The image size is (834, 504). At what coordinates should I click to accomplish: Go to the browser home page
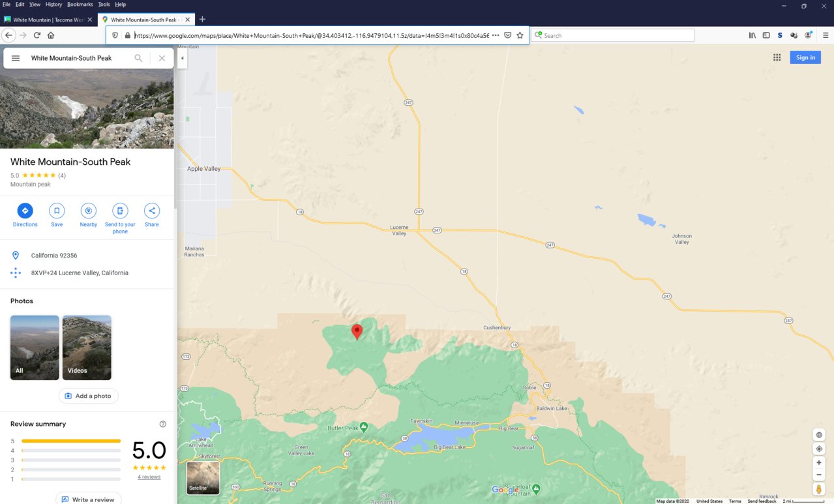click(x=51, y=35)
